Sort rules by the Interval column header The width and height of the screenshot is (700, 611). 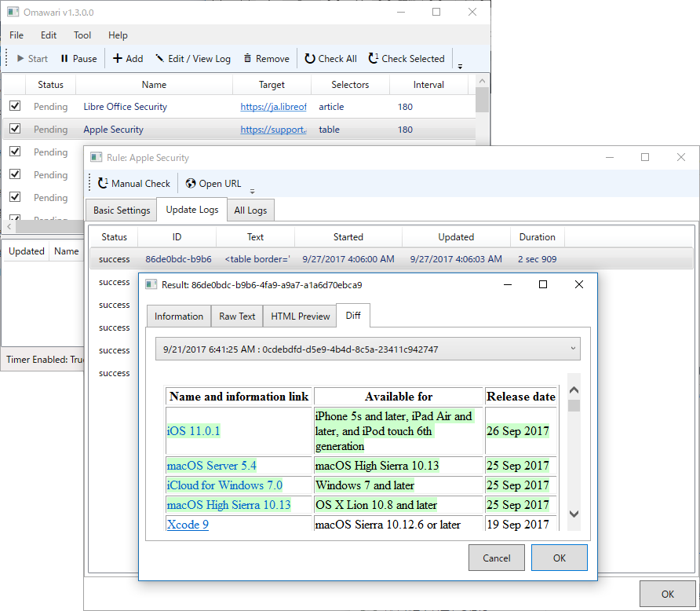tap(428, 85)
